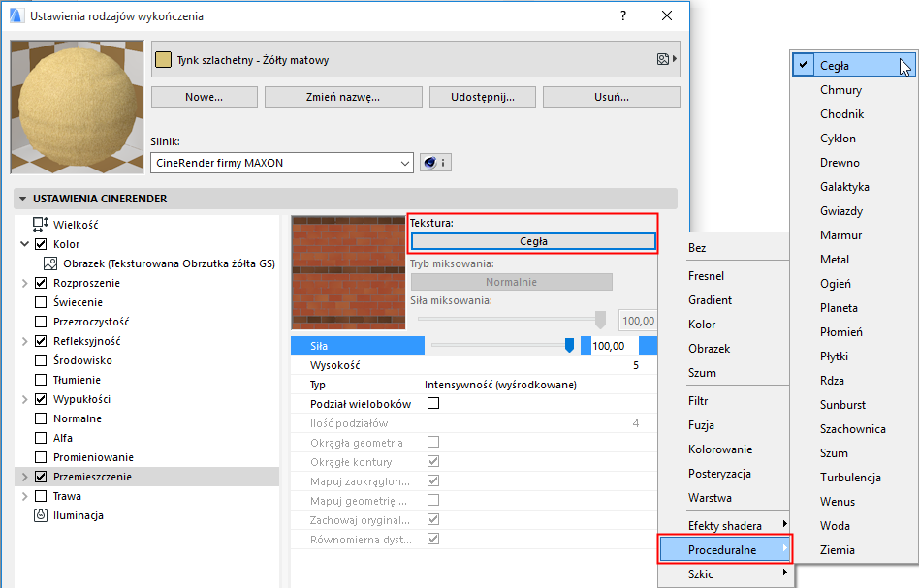Click the brick texture preview thumbnail
Image resolution: width=919 pixels, height=588 pixels.
click(348, 272)
